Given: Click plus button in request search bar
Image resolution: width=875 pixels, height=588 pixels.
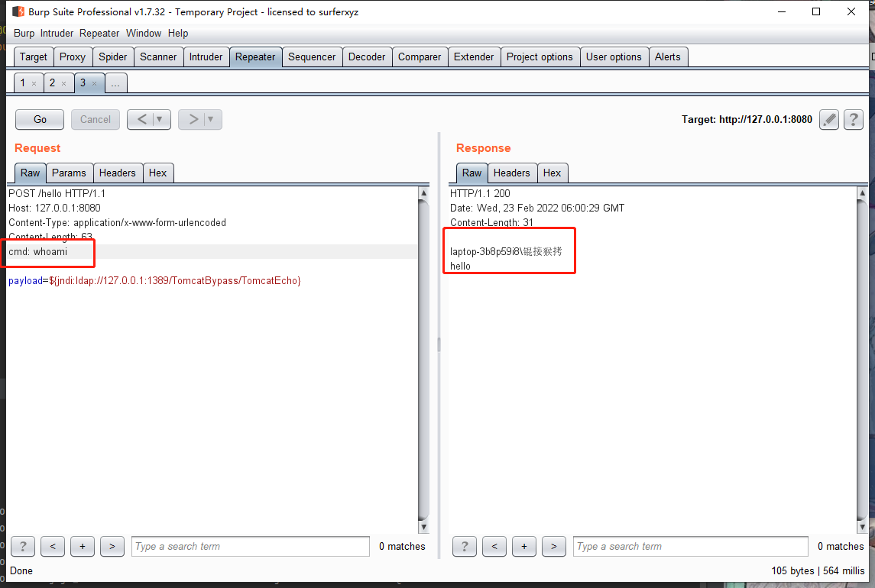Looking at the screenshot, I should click(x=82, y=546).
